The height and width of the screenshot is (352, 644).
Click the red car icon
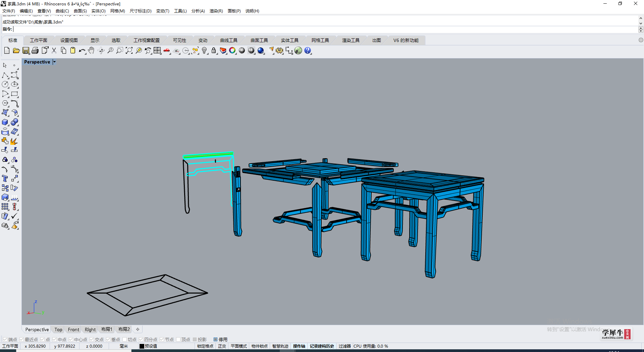pyautogui.click(x=167, y=51)
